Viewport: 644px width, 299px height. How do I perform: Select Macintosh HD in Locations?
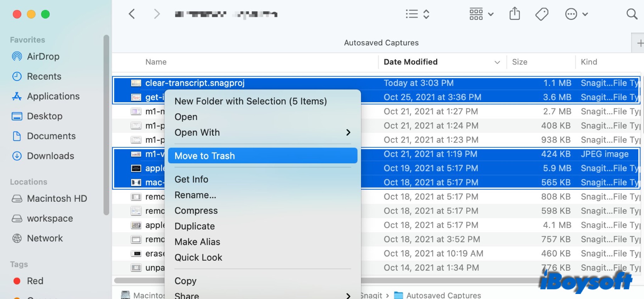point(57,199)
